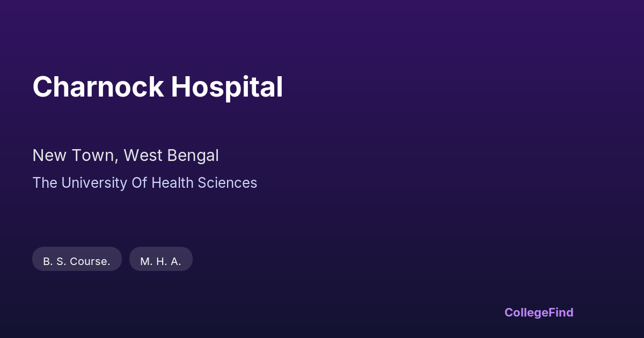Click the "B." letter in the first tag
Viewport: 644px width, 338px height.
47,261
